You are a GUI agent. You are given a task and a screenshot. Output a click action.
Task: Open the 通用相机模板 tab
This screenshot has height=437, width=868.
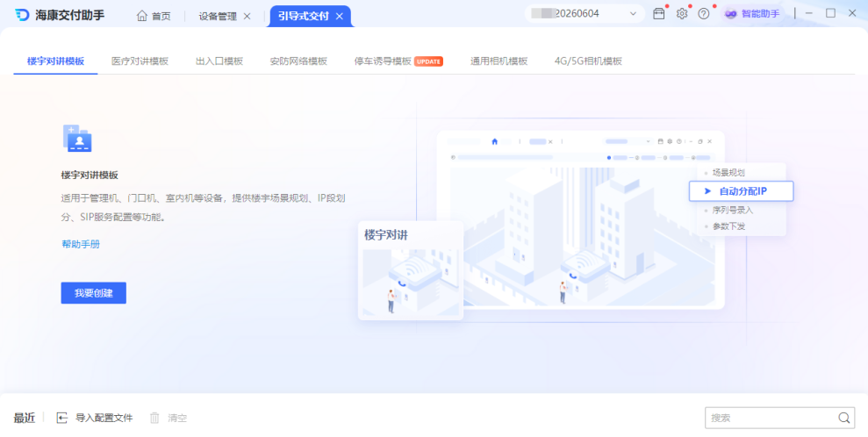[499, 61]
